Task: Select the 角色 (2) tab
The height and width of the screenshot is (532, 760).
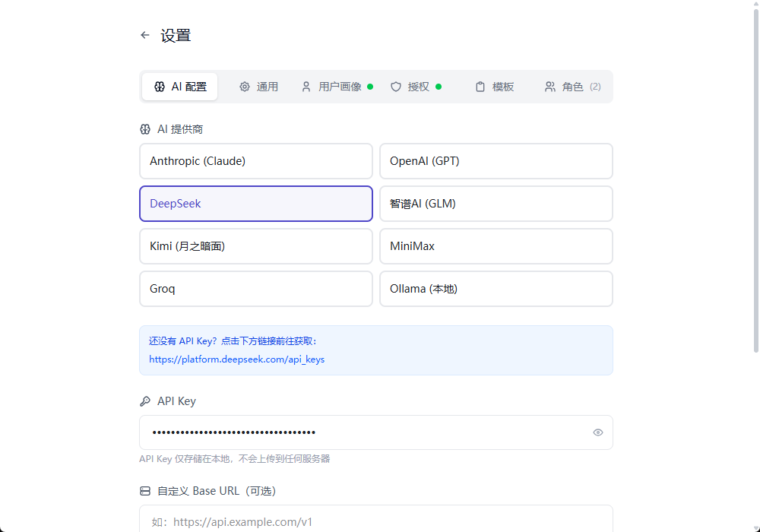Action: [x=573, y=87]
